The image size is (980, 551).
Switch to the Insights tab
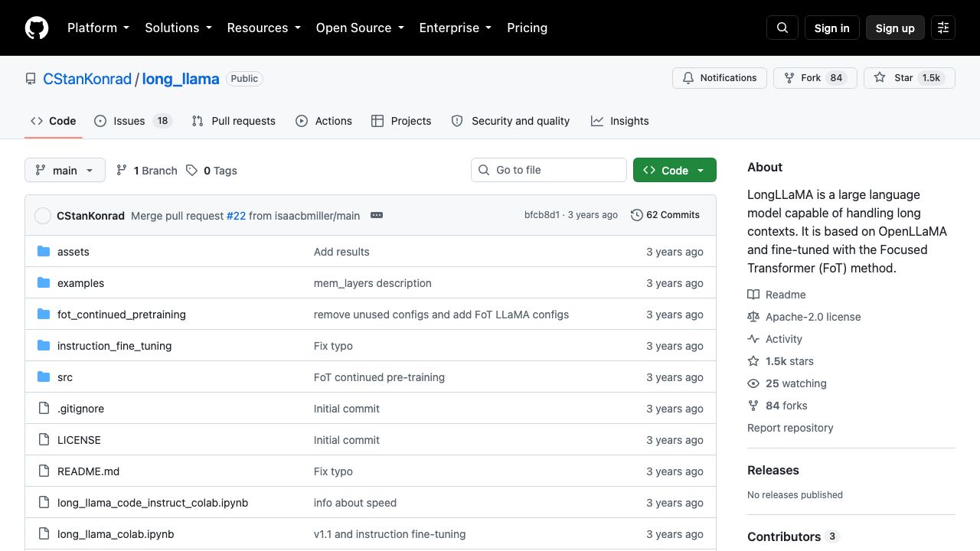pos(620,121)
